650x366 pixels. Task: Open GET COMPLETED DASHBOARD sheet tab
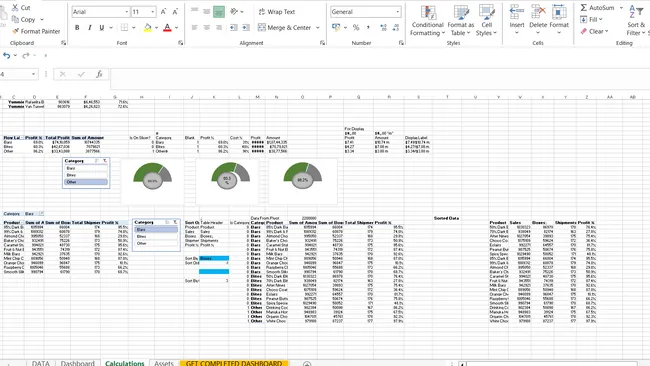click(234, 363)
